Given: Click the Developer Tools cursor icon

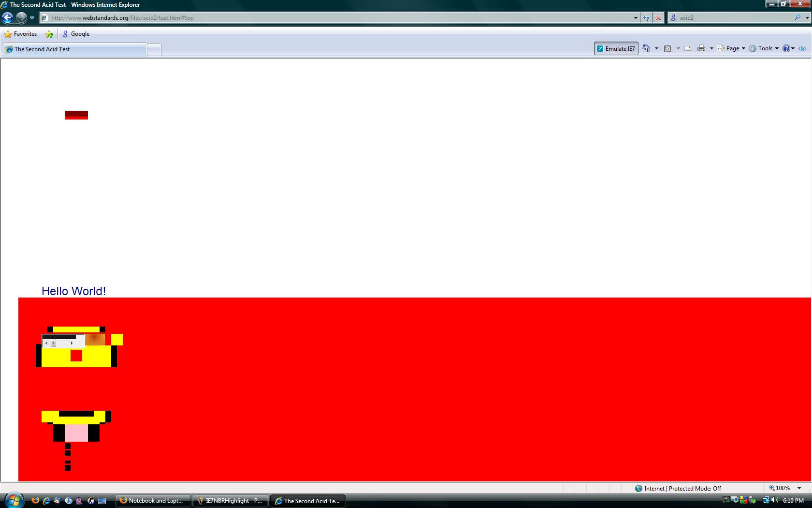Looking at the screenshot, I should click(x=802, y=48).
